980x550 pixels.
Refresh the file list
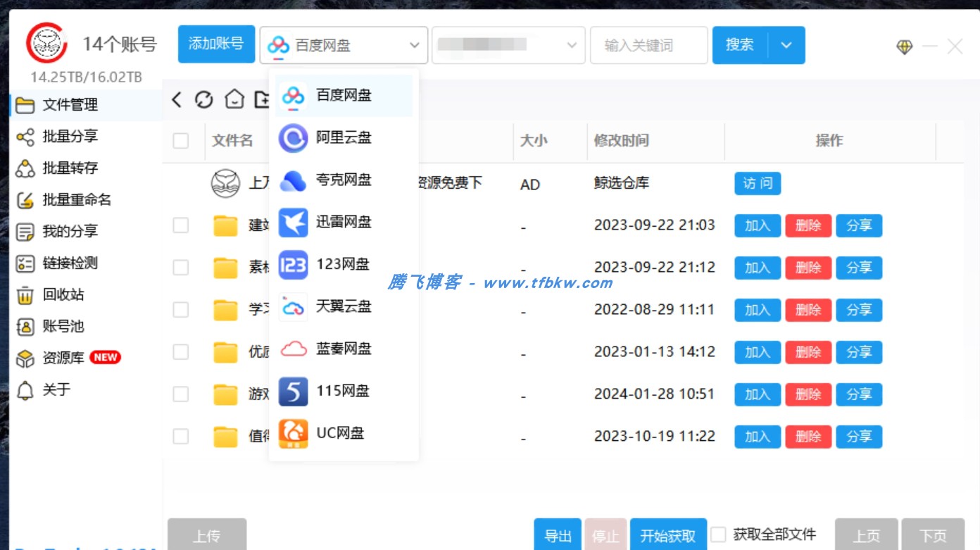[204, 99]
